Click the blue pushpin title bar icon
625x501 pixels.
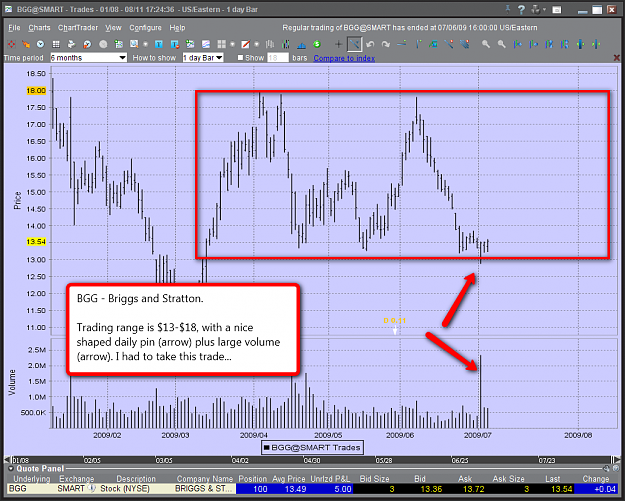(x=507, y=10)
